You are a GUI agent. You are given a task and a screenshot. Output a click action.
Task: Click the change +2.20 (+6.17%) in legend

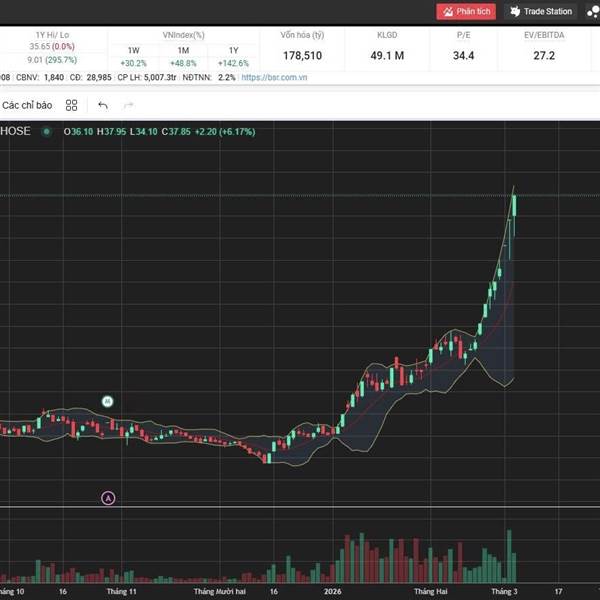(x=225, y=132)
